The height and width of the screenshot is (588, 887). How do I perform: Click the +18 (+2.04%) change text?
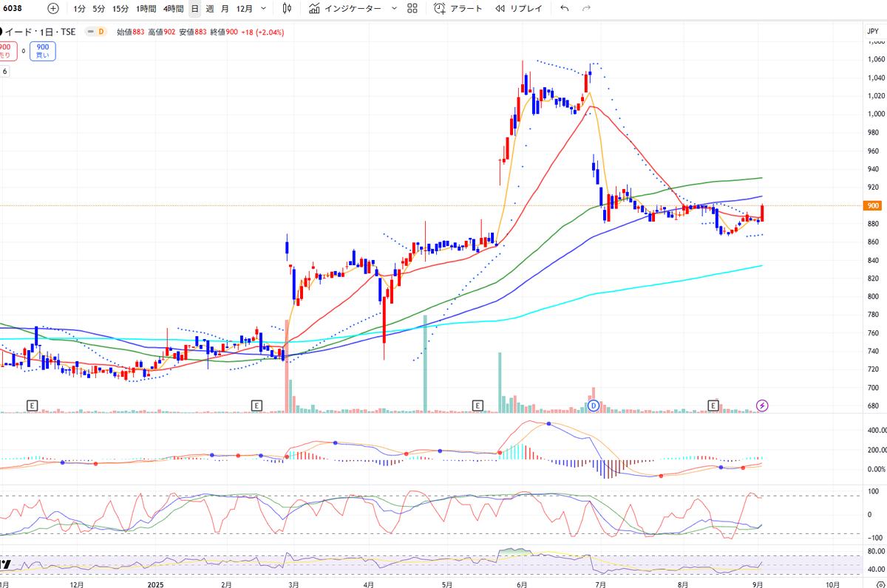(263, 32)
